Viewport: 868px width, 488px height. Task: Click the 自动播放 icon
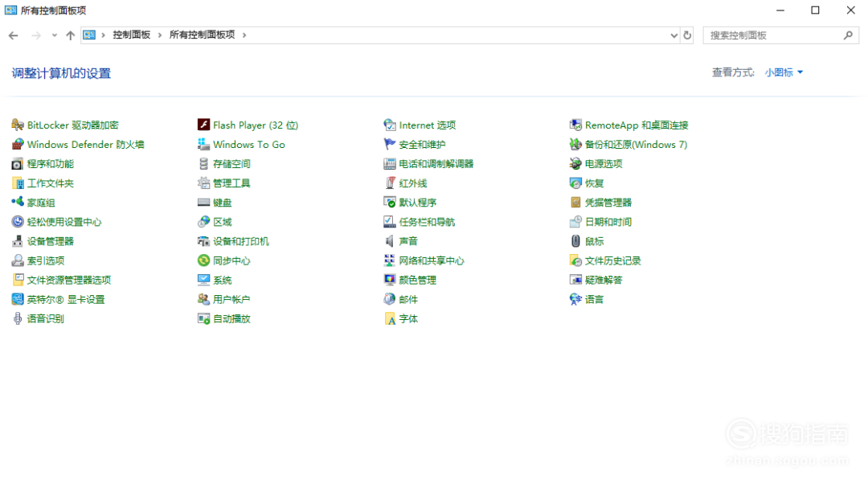203,318
